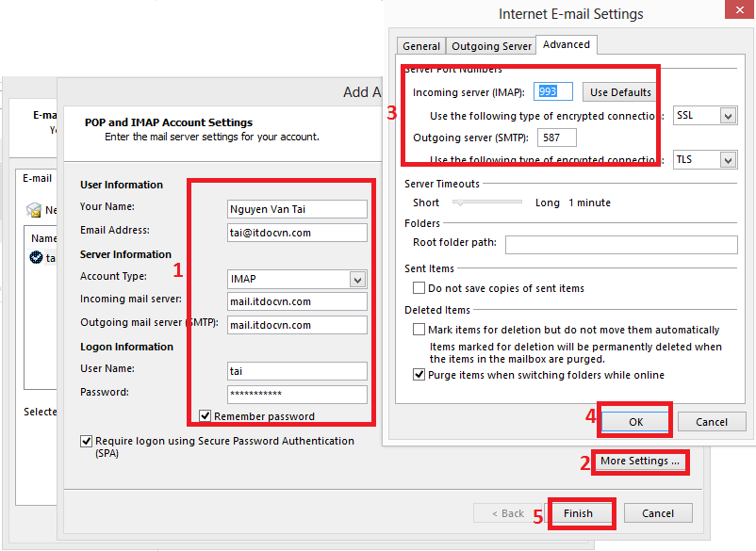Viewport: 756px width, 551px height.
Task: Click the Server Timeouts slider
Action: pos(486,203)
